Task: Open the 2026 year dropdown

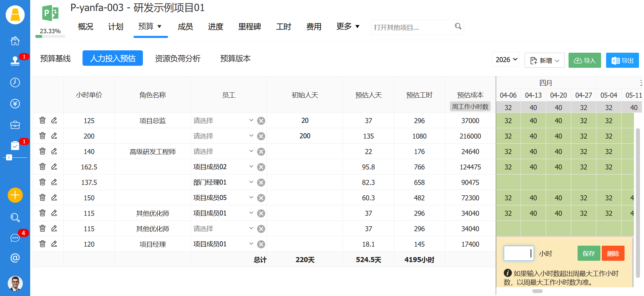Action: (506, 60)
